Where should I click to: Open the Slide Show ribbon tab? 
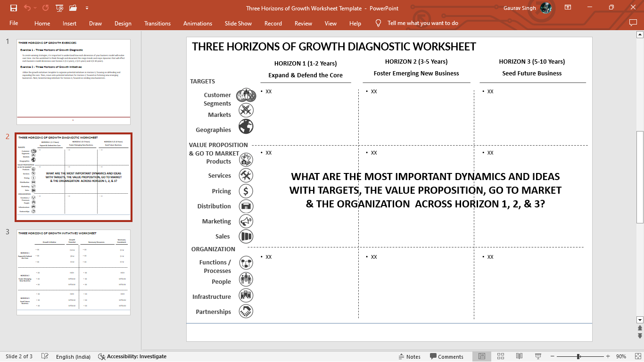point(238,23)
